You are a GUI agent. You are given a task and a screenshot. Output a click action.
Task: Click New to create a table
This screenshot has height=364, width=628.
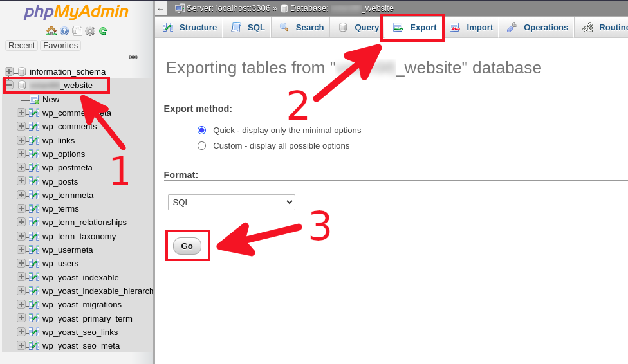click(51, 99)
